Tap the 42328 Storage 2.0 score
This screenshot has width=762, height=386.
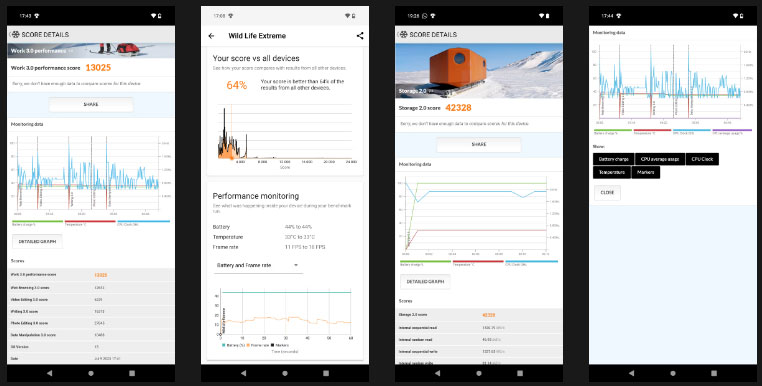(458, 107)
